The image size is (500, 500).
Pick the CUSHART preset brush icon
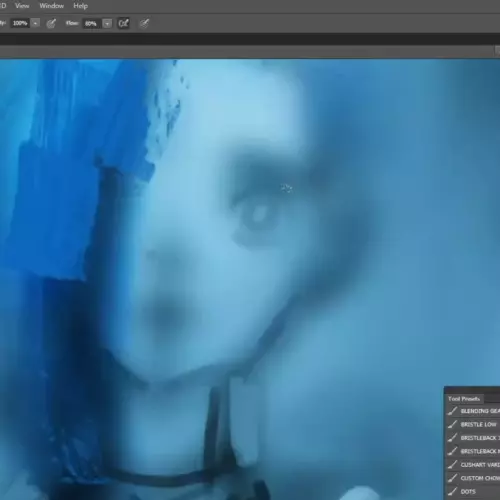point(452,464)
